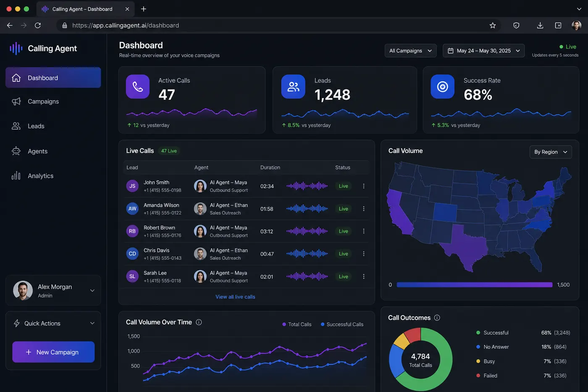Click the purple Active Calls phone icon
The image size is (588, 392).
pos(138,87)
